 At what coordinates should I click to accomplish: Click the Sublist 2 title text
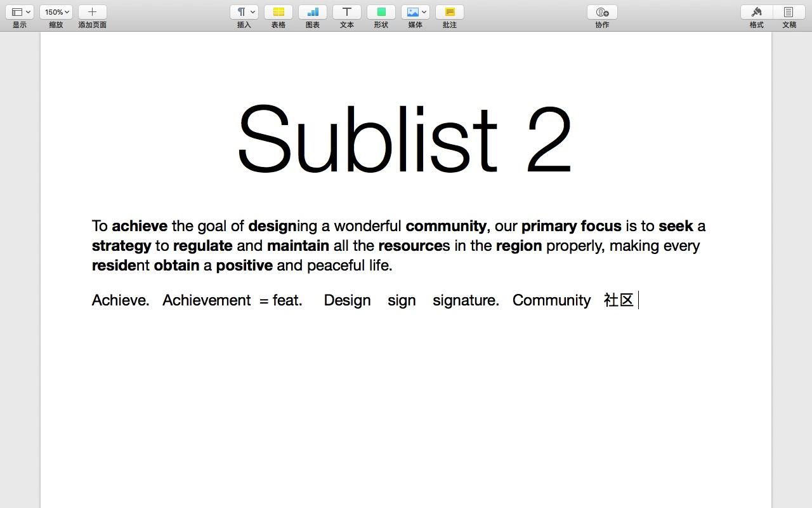405,140
